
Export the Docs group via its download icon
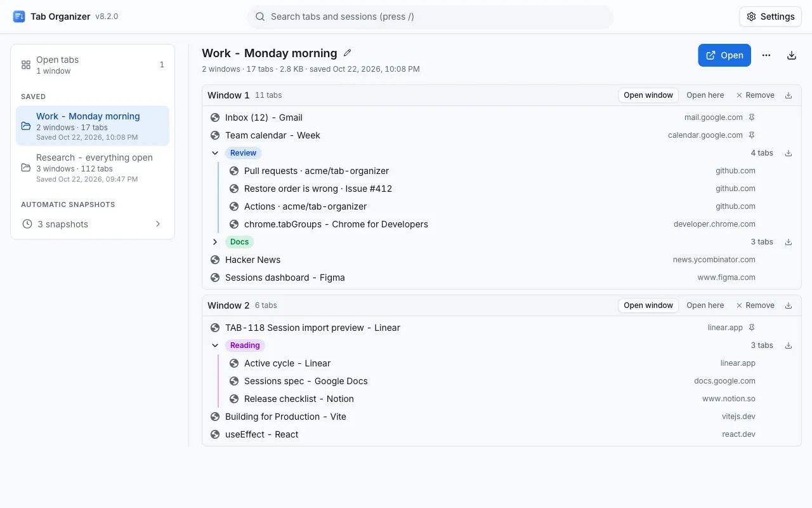[789, 242]
